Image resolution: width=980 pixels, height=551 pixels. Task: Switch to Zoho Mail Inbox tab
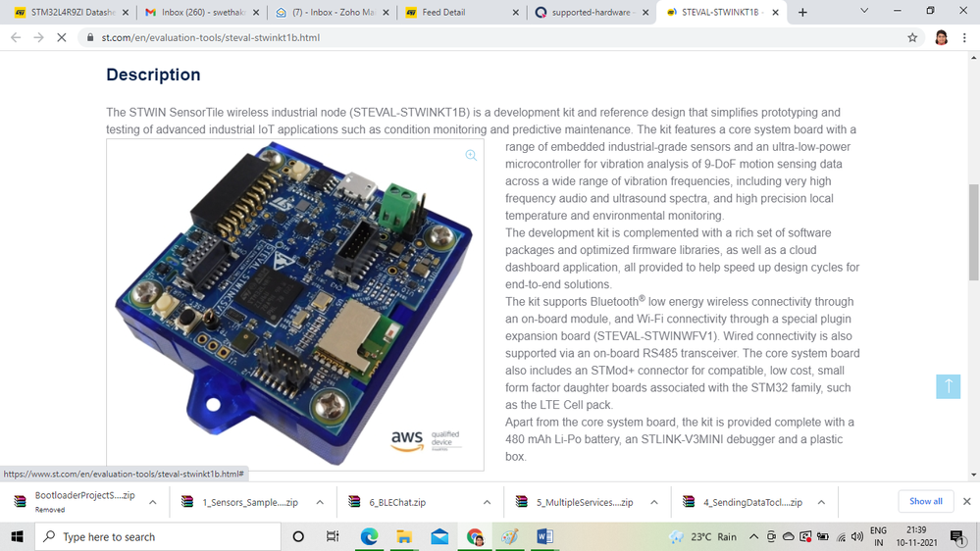coord(332,13)
